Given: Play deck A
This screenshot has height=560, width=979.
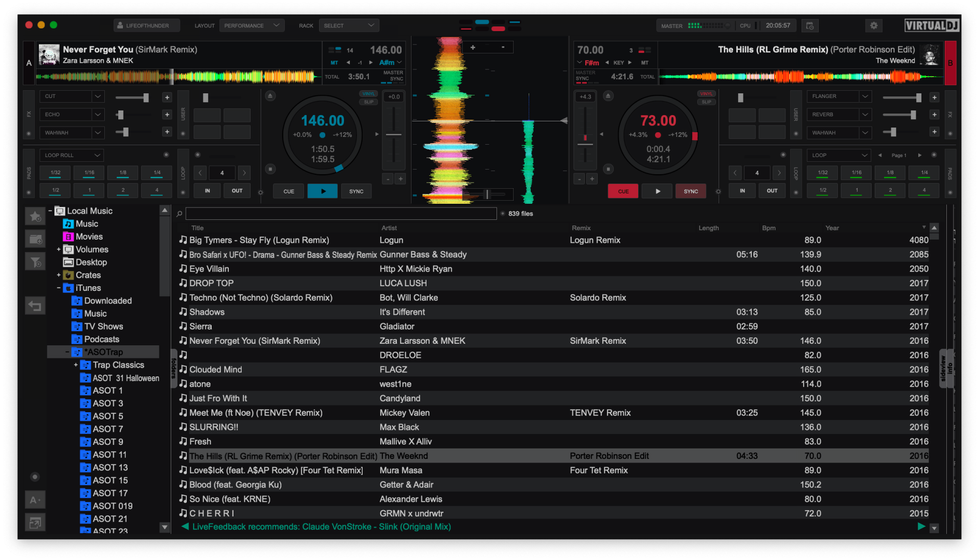Looking at the screenshot, I should coord(323,191).
